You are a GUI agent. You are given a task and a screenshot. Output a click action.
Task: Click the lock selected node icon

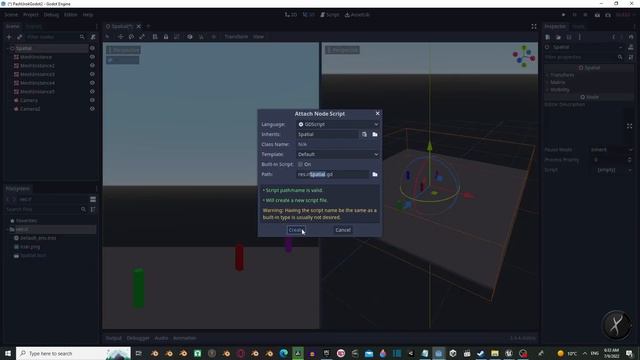click(166, 37)
